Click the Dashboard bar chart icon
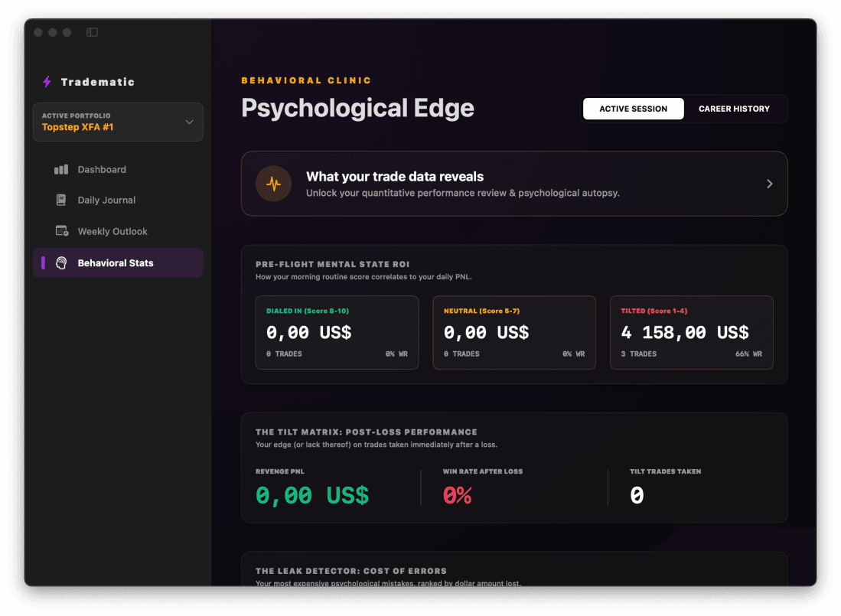Viewport: 841px width, 616px height. (x=61, y=169)
